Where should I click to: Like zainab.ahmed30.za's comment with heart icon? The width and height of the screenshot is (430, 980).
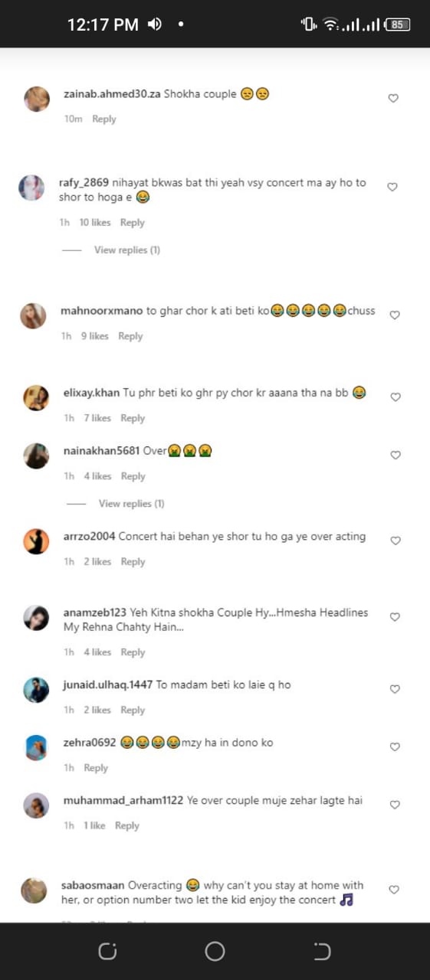[x=393, y=98]
